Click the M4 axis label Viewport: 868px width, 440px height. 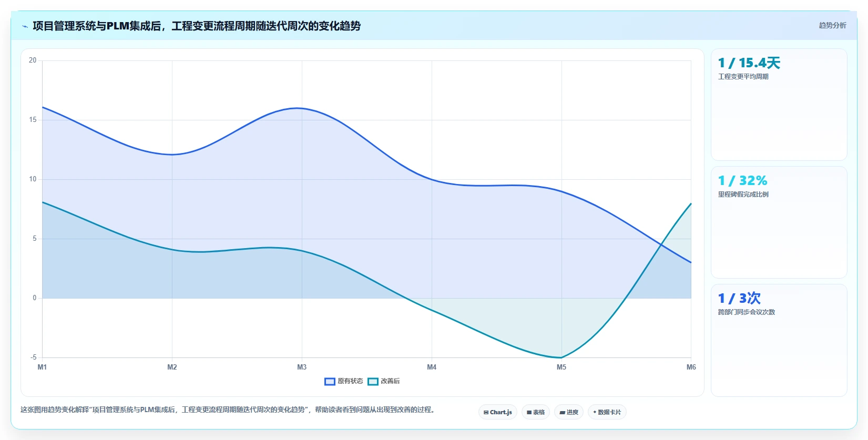pyautogui.click(x=432, y=367)
